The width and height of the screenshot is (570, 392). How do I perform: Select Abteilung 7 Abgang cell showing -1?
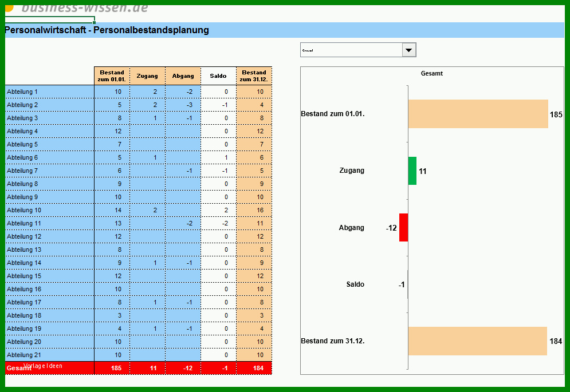(x=183, y=171)
